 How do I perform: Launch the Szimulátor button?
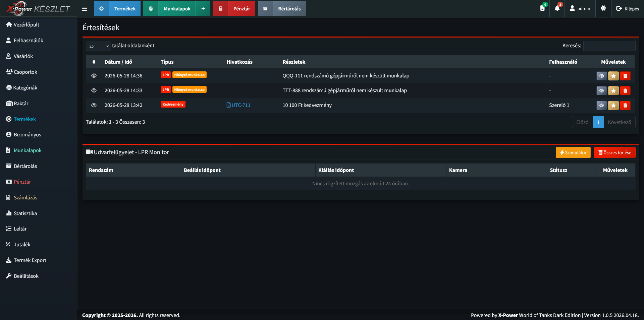pyautogui.click(x=573, y=152)
